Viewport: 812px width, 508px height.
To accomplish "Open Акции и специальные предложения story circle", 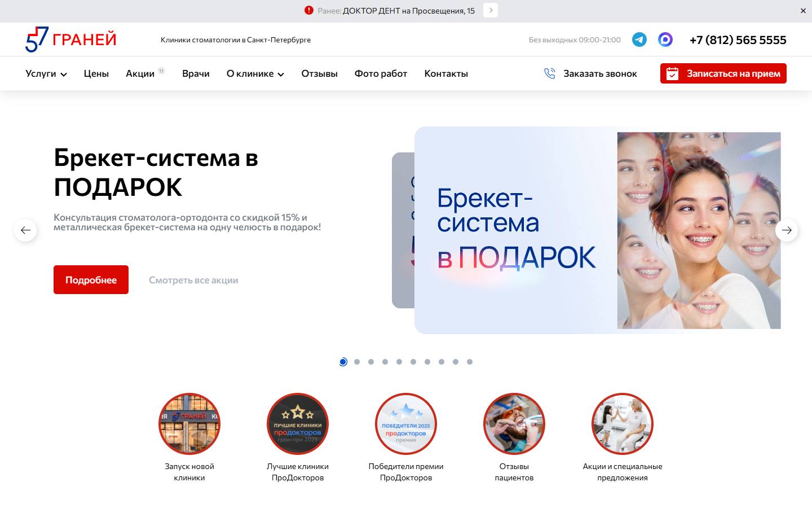I will pos(623,424).
